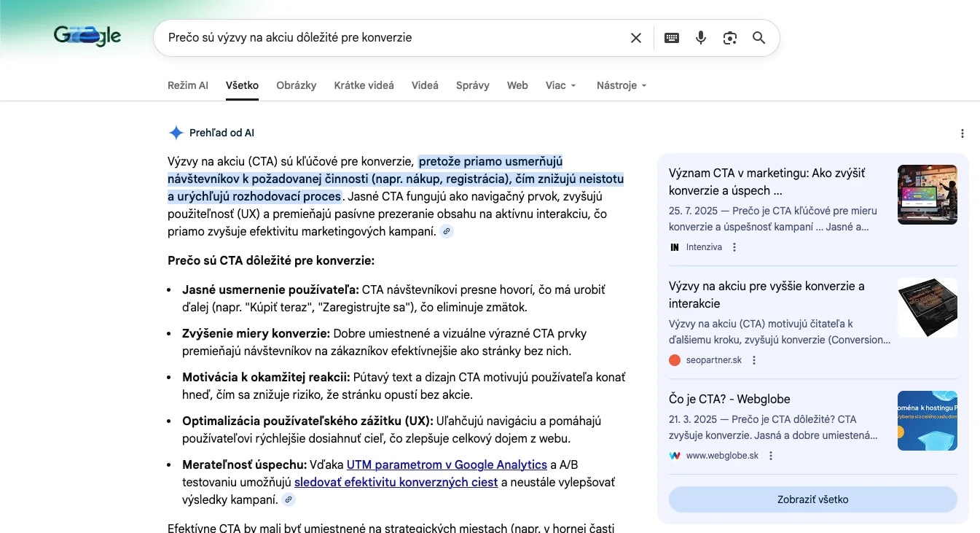The width and height of the screenshot is (980, 533).
Task: Click the Google logo
Action: (87, 36)
